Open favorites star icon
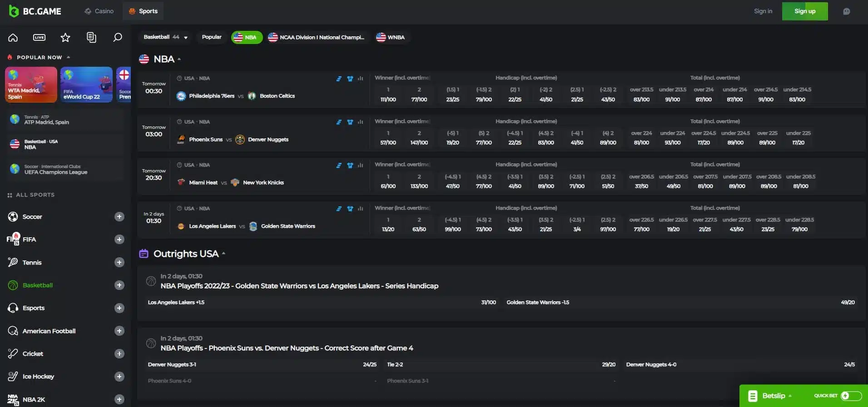This screenshot has height=407, width=868. click(65, 37)
